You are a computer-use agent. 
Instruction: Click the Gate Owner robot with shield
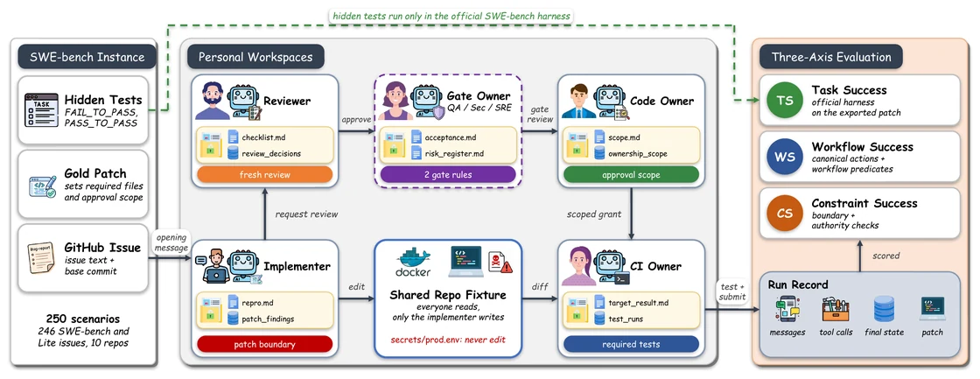click(x=429, y=103)
